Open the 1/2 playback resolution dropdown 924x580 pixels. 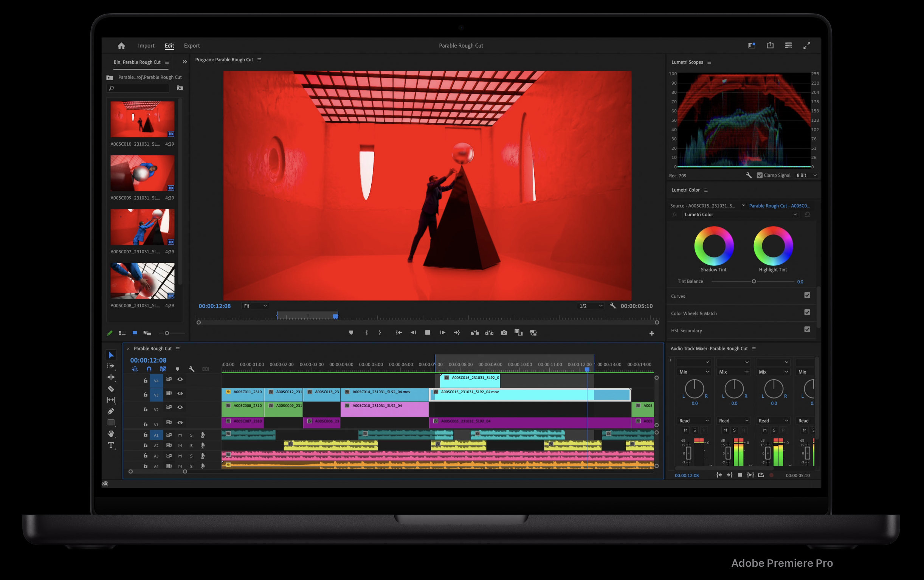(591, 306)
